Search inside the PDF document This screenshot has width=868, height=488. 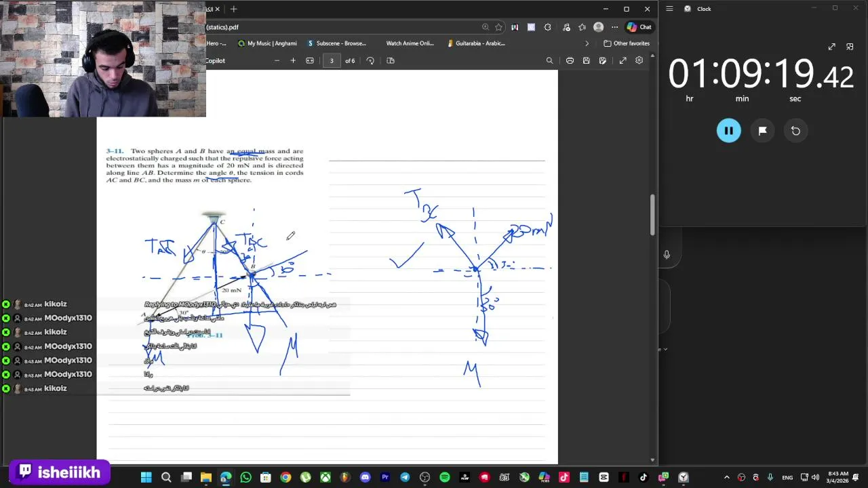549,60
